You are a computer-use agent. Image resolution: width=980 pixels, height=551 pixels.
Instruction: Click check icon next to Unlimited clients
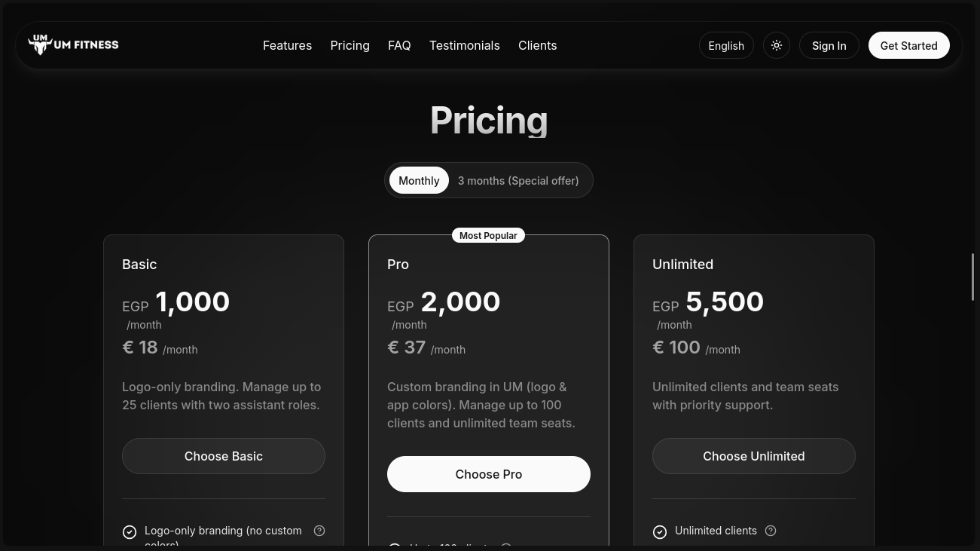pos(660,532)
